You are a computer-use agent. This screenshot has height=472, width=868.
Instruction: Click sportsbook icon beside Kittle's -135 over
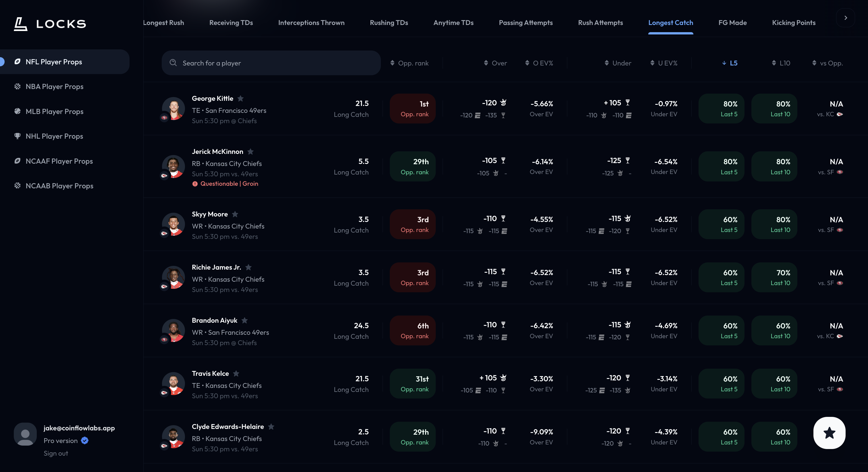pos(503,115)
